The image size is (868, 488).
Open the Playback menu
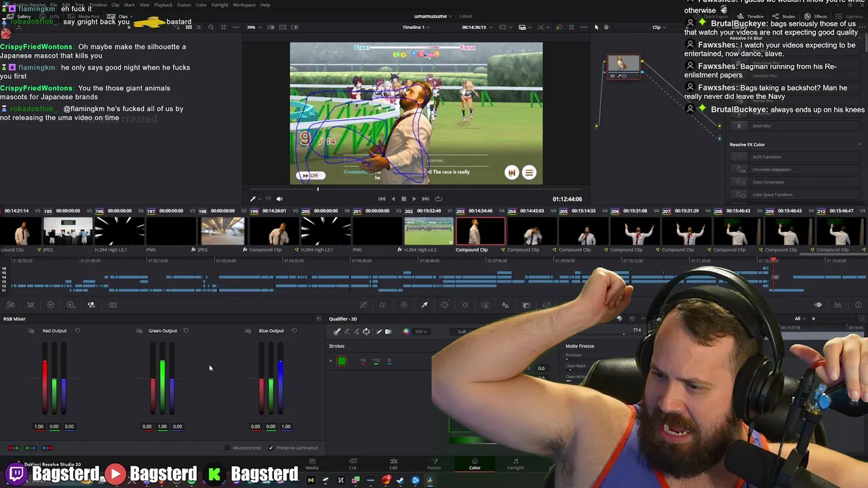[163, 5]
